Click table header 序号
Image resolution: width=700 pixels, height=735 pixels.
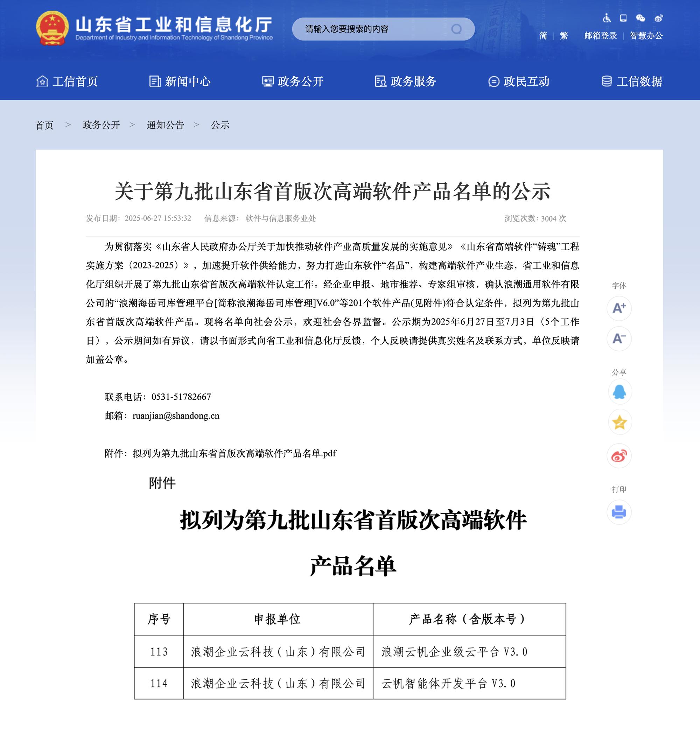(159, 619)
